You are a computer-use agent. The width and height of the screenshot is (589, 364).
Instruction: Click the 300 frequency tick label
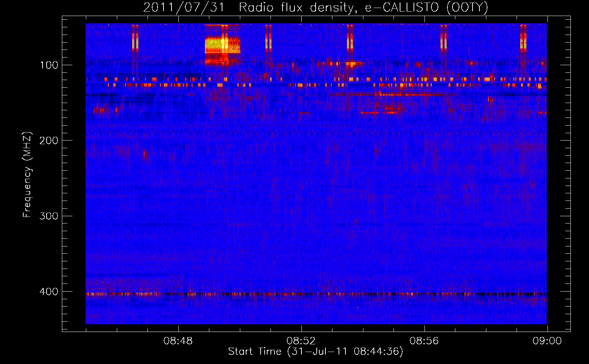pos(49,216)
